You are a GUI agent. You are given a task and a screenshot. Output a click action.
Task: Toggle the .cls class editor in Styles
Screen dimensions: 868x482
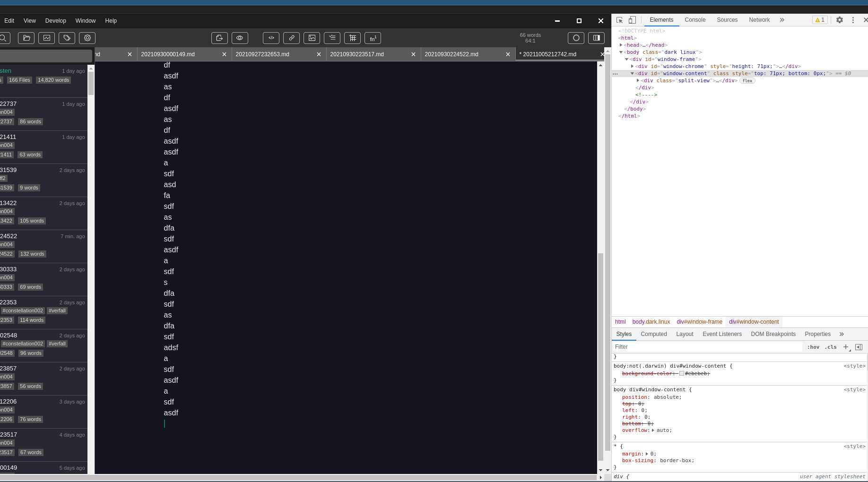[830, 347]
